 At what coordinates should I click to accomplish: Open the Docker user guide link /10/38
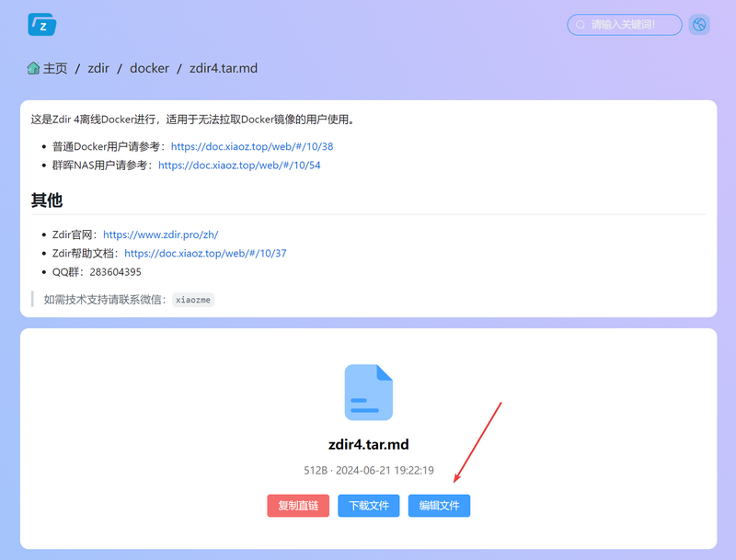[252, 146]
